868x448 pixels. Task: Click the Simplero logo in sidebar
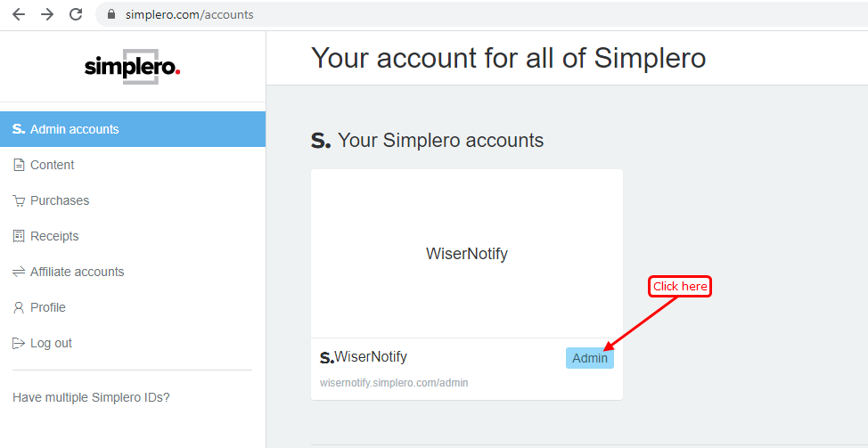click(132, 67)
